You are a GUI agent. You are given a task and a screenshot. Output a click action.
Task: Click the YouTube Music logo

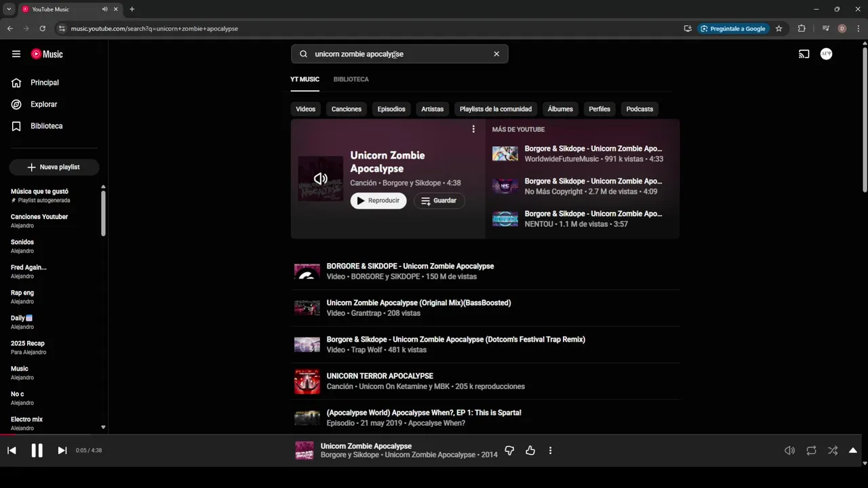47,54
